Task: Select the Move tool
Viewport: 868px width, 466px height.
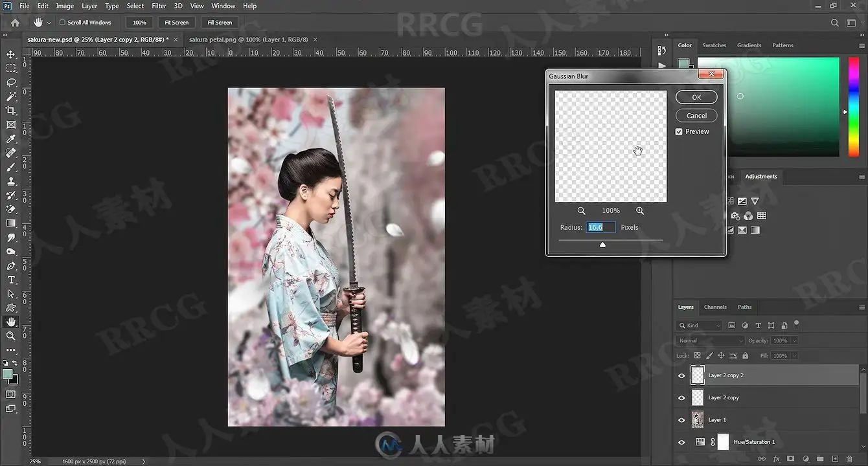Action: pos(11,54)
